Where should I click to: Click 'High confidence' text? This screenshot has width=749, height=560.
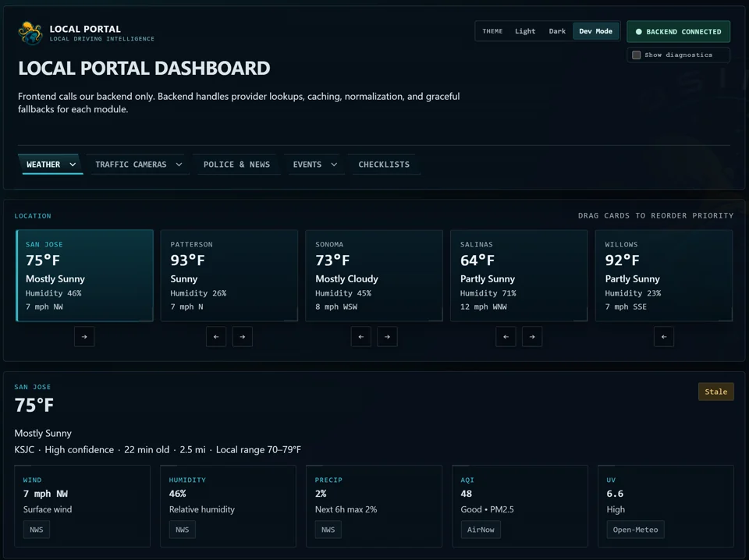tap(80, 450)
